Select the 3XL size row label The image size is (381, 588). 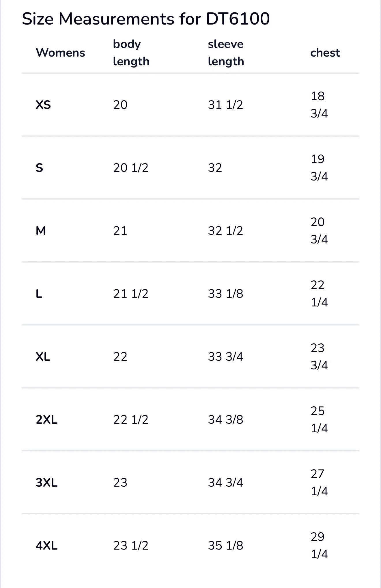click(x=47, y=483)
